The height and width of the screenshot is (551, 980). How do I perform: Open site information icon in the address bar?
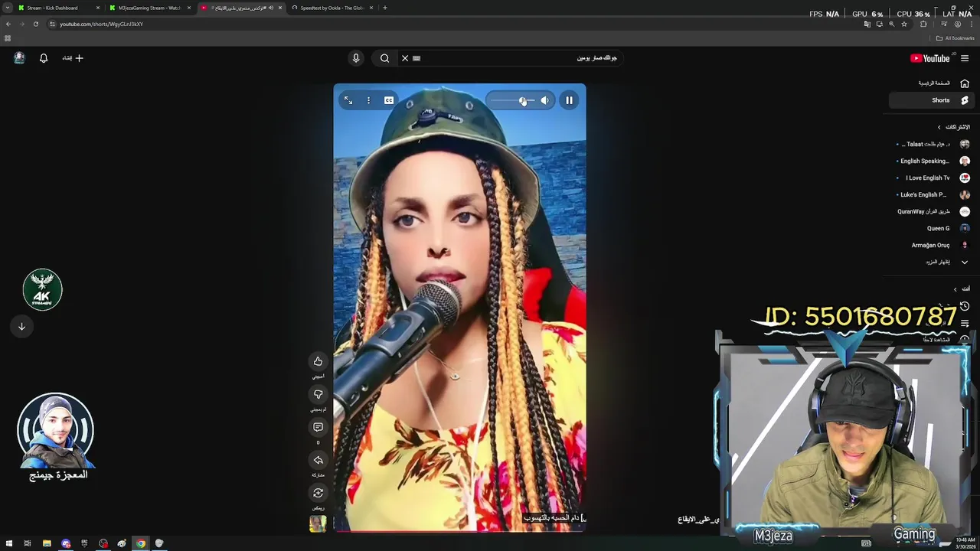click(x=52, y=24)
